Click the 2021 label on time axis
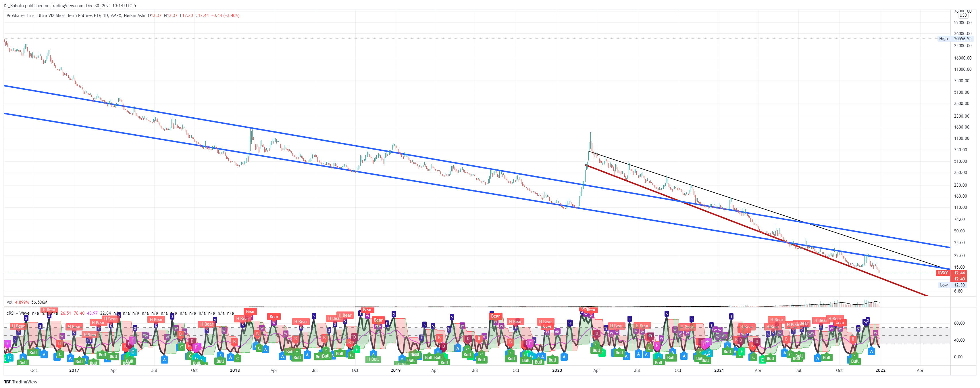Image resolution: width=980 pixels, height=388 pixels. pyautogui.click(x=719, y=370)
